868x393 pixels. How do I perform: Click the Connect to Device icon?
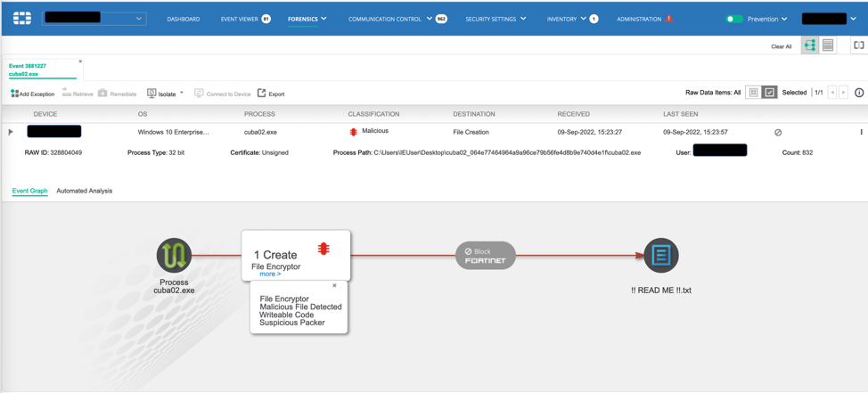(x=199, y=93)
